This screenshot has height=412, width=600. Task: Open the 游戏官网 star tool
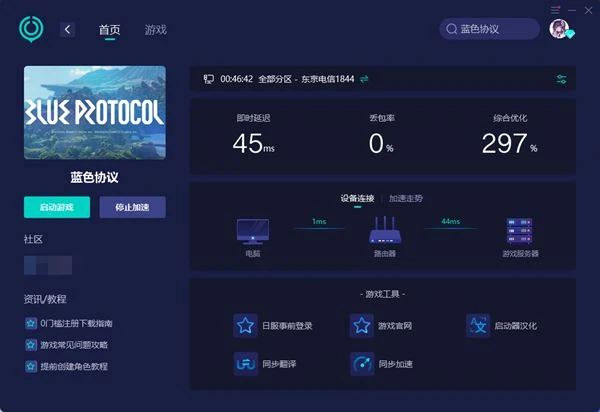click(361, 325)
